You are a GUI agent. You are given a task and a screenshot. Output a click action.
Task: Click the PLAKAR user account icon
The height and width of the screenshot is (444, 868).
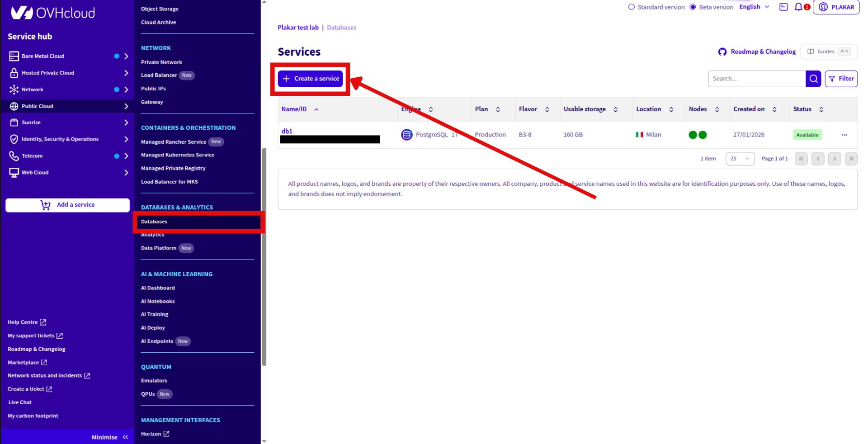823,7
